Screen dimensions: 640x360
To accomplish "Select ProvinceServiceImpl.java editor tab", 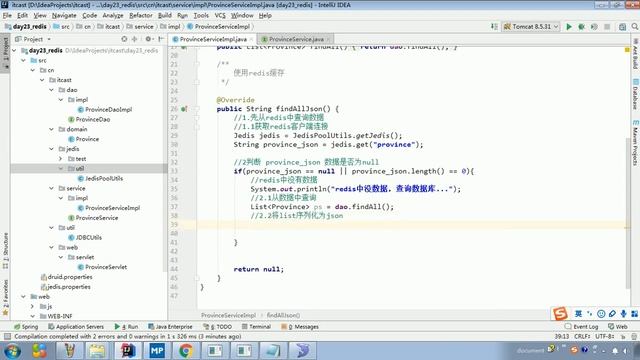I will pos(213,39).
